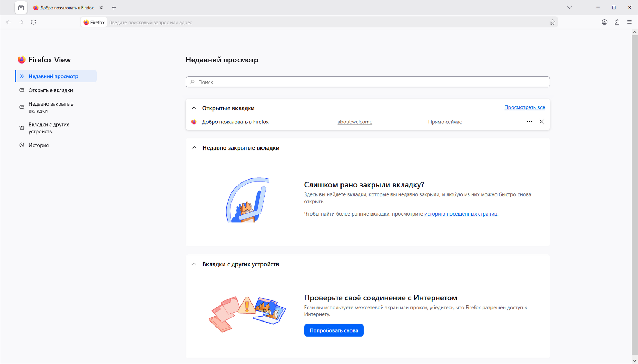Click the scrollbar up arrow

pyautogui.click(x=634, y=32)
